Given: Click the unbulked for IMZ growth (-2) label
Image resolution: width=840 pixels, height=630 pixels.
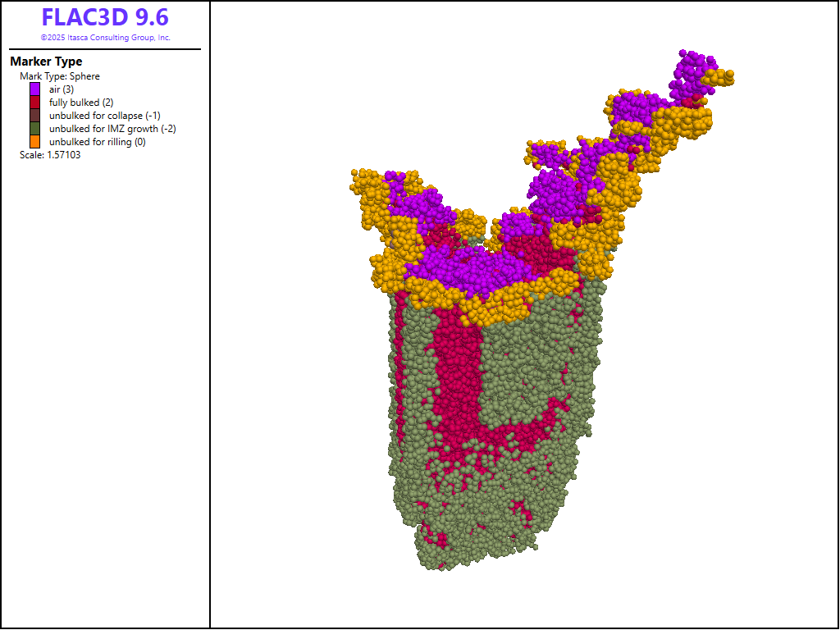Looking at the screenshot, I should point(112,129).
